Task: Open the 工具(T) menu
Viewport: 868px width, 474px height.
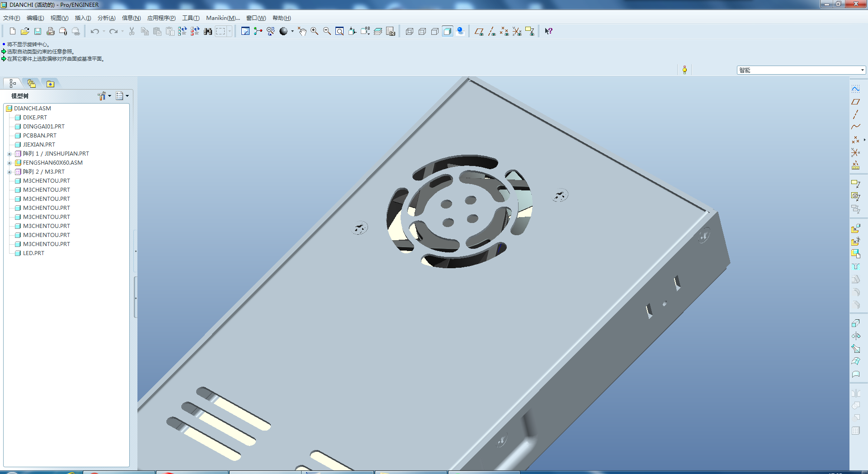Action: click(191, 18)
